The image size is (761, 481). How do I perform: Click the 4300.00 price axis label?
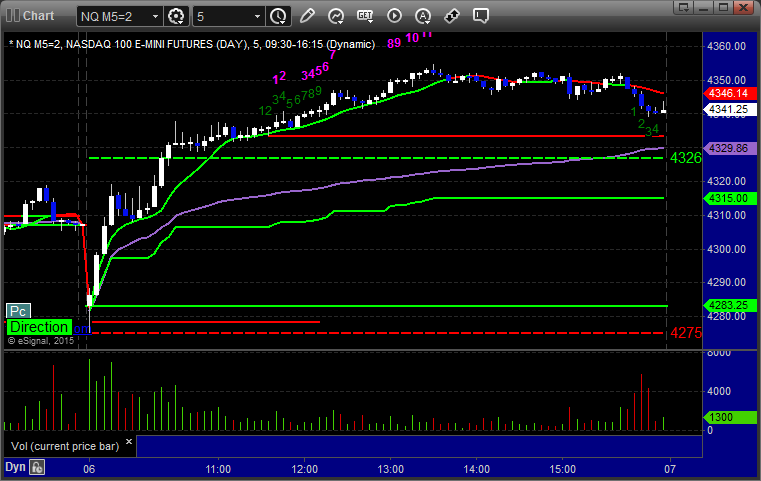727,249
